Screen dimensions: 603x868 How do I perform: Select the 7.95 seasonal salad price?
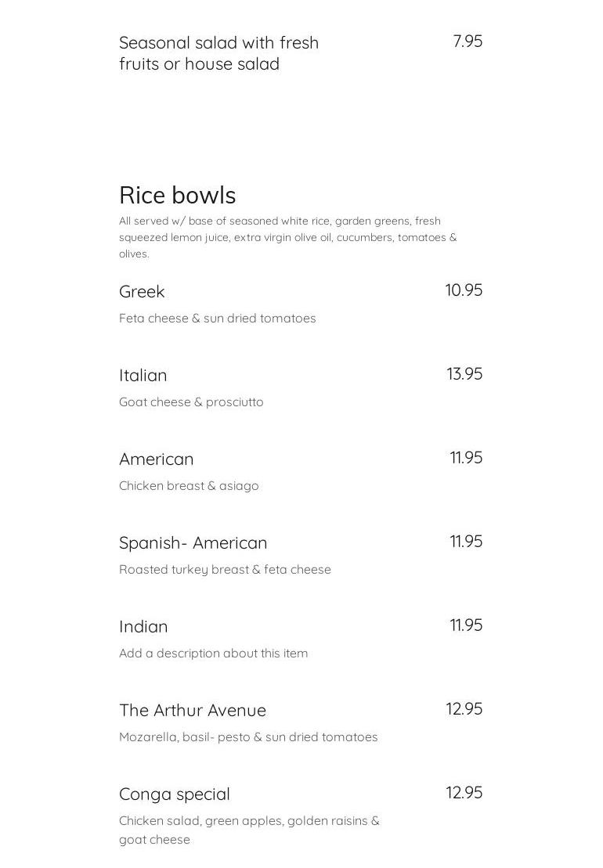point(468,41)
